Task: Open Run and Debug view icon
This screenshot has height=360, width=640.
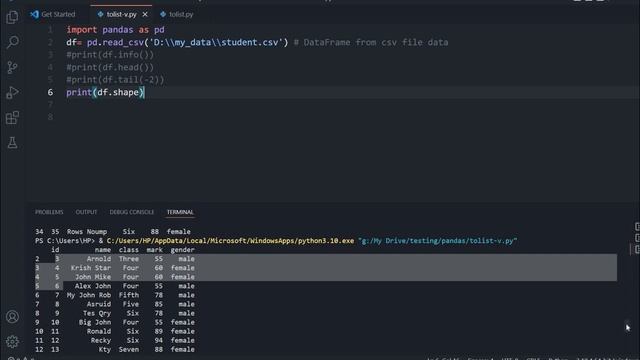Action: [x=12, y=92]
